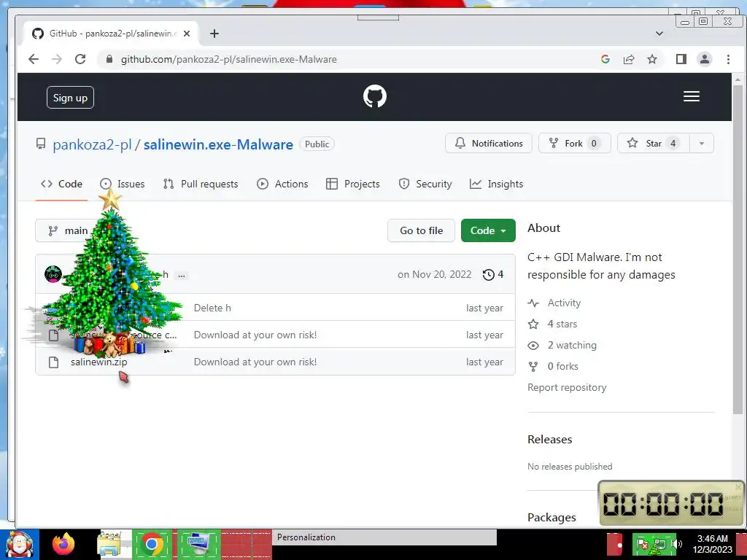This screenshot has width=747, height=560.
Task: Open the commit history count 4
Action: pos(494,275)
